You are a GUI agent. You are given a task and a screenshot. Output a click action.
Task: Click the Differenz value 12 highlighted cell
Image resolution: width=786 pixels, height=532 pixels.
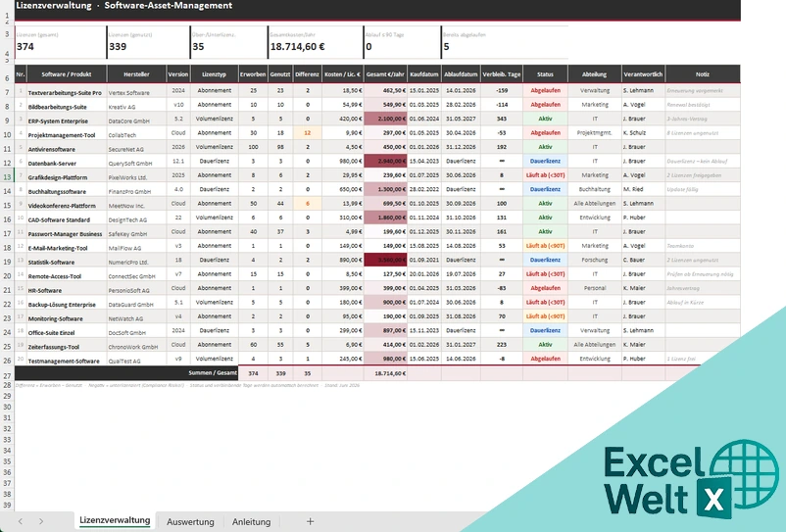307,132
